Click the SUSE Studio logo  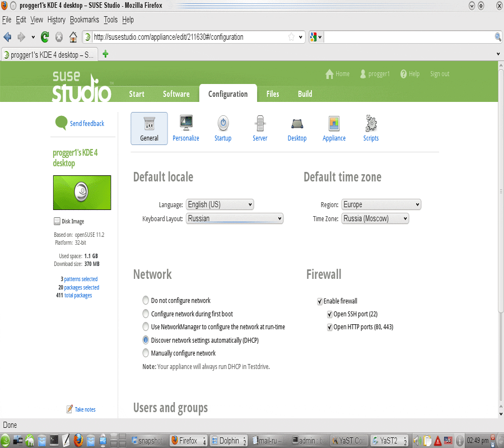[82, 87]
